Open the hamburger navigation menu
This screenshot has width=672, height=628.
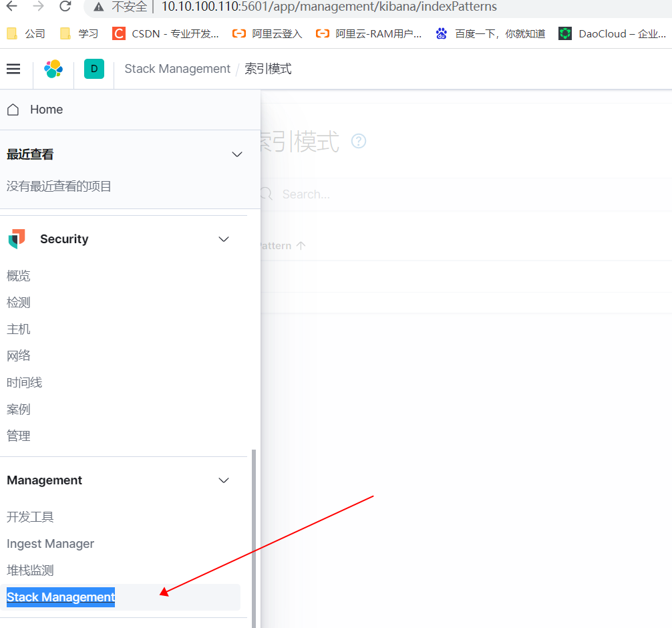tap(13, 68)
